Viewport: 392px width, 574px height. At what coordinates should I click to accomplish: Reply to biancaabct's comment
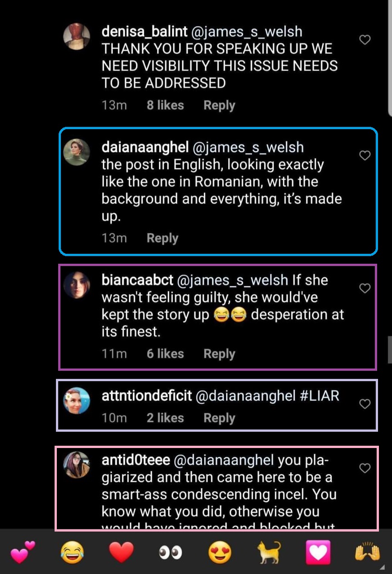point(219,354)
